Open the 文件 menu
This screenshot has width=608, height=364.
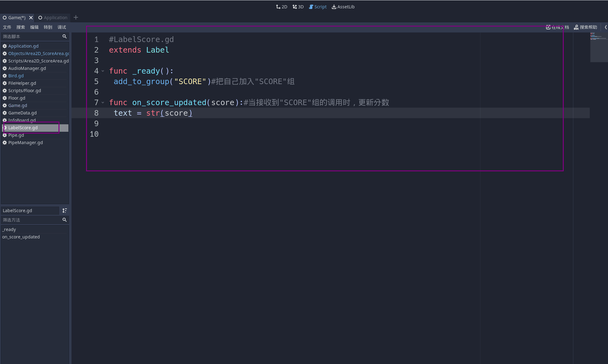(x=7, y=27)
